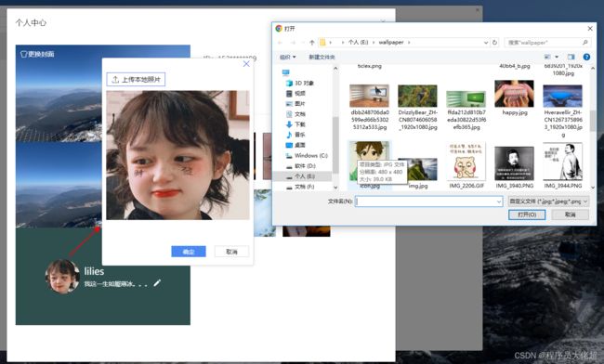604x364 pixels.
Task: Select the IMG_3944.PNG thumbnail
Action: point(562,162)
